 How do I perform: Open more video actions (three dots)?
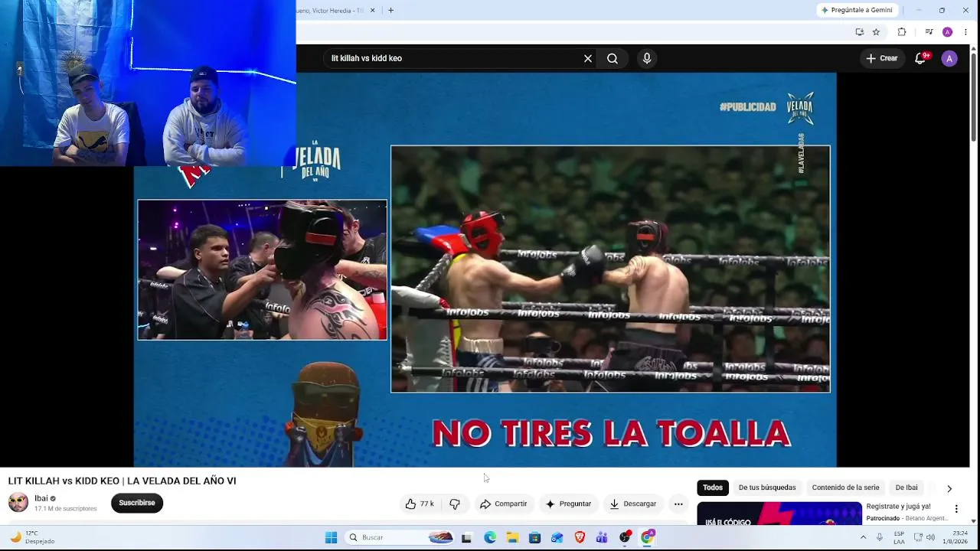678,504
